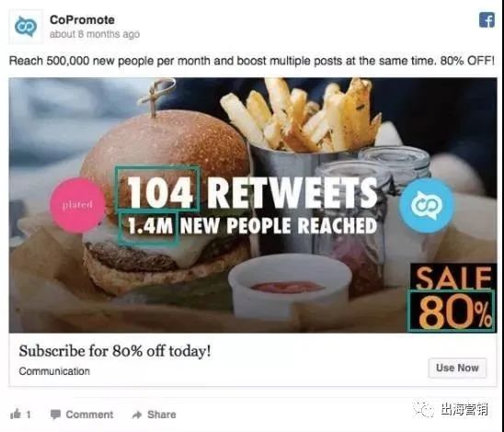This screenshot has height=432, width=504.
Task: Click the Facebook logo icon
Action: (487, 20)
